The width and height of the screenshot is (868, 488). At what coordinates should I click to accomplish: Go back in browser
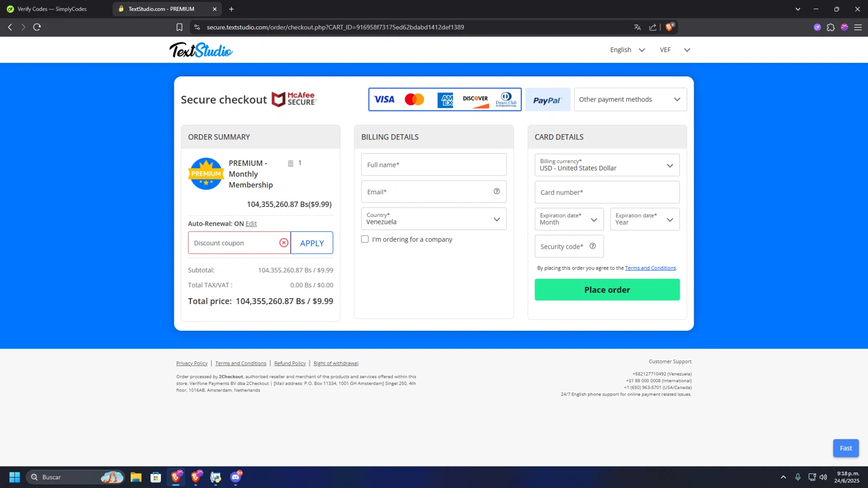(x=10, y=27)
